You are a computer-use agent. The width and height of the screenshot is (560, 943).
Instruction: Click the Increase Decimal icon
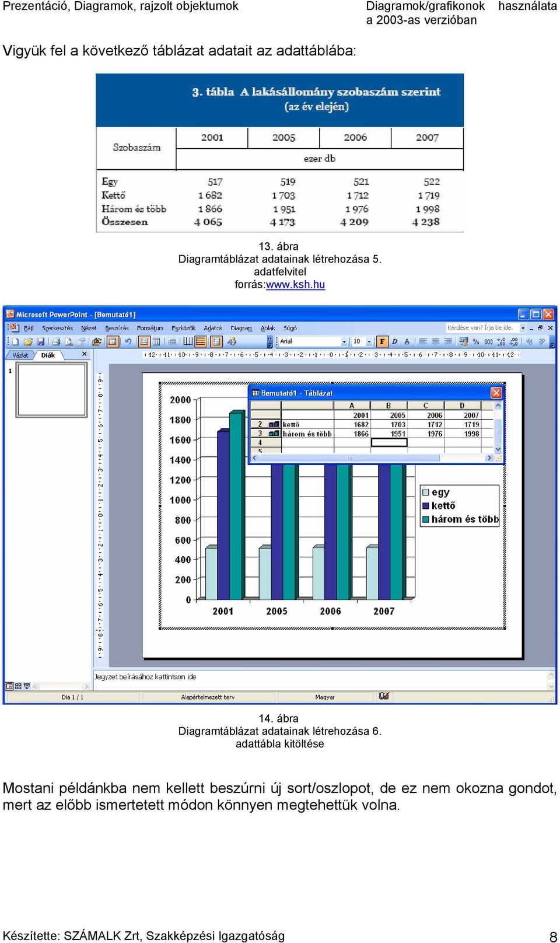click(x=501, y=342)
